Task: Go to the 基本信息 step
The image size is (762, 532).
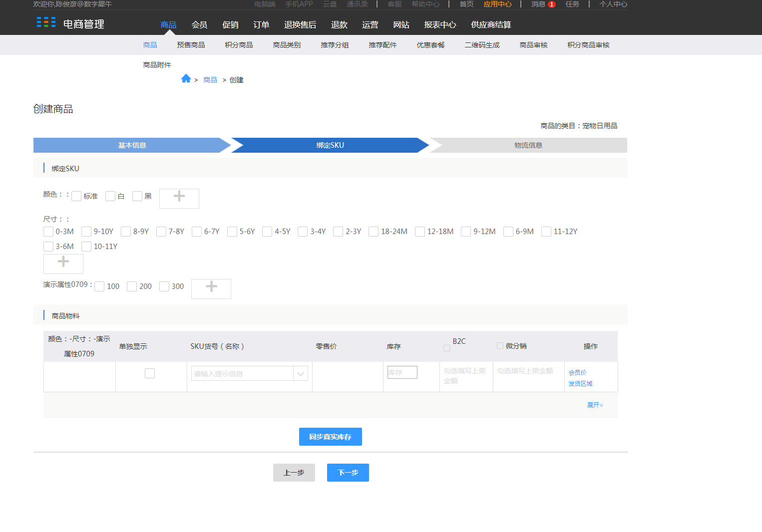Action: 132,145
